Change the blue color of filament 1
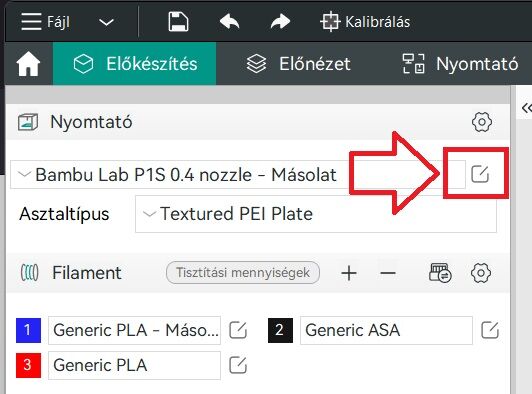532x394 pixels. (x=28, y=330)
